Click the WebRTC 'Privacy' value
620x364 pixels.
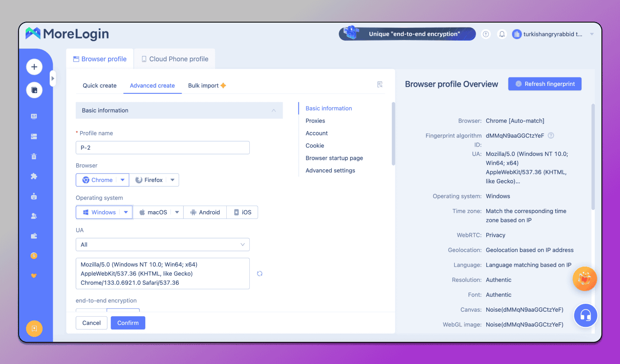tap(496, 235)
